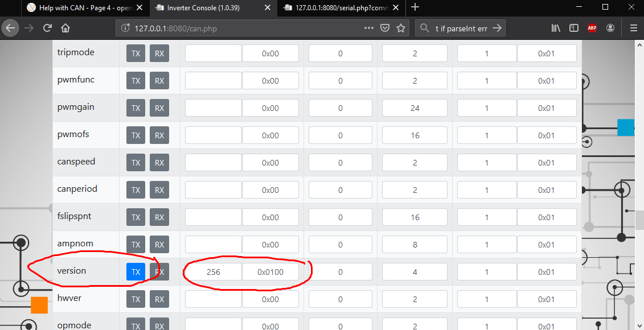Toggle TX for pwmgain
The image size is (644, 330).
click(136, 108)
